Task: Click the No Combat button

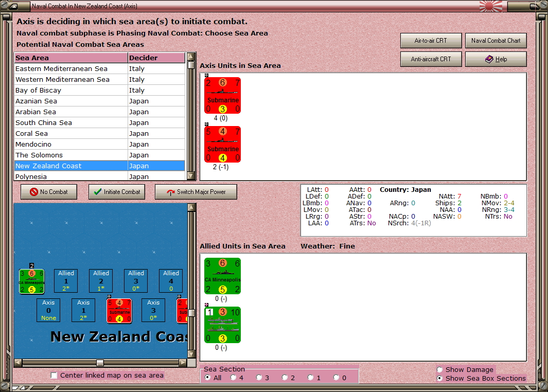Action: (49, 192)
